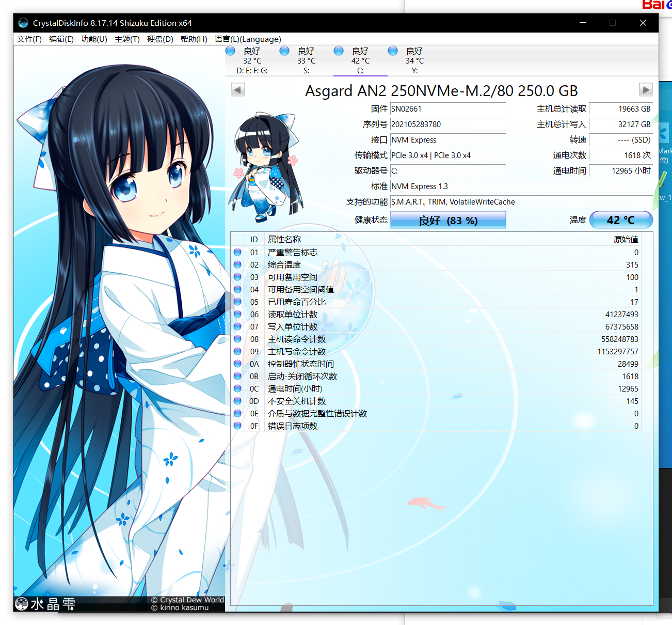Click the status dot for 0C 通电时间(小时)

coord(237,388)
